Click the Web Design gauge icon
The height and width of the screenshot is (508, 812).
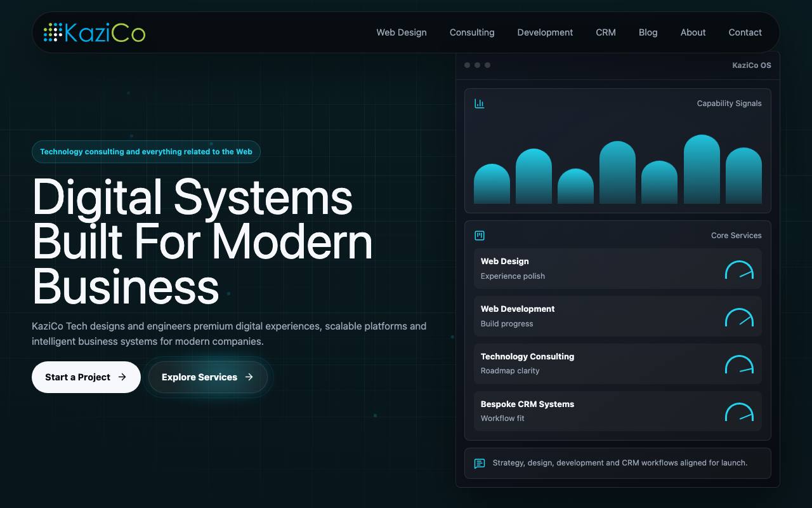pos(739,269)
